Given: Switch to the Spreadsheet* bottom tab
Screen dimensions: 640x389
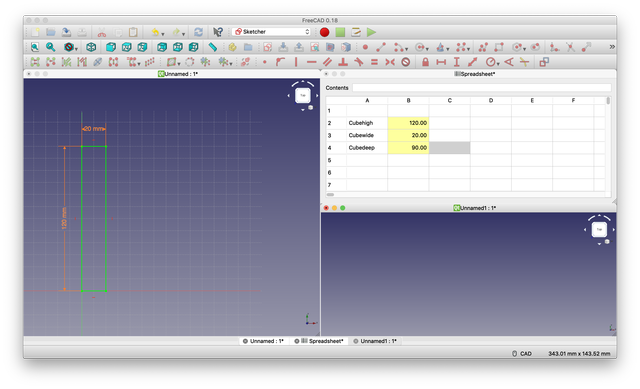Looking at the screenshot, I should pyautogui.click(x=319, y=341).
